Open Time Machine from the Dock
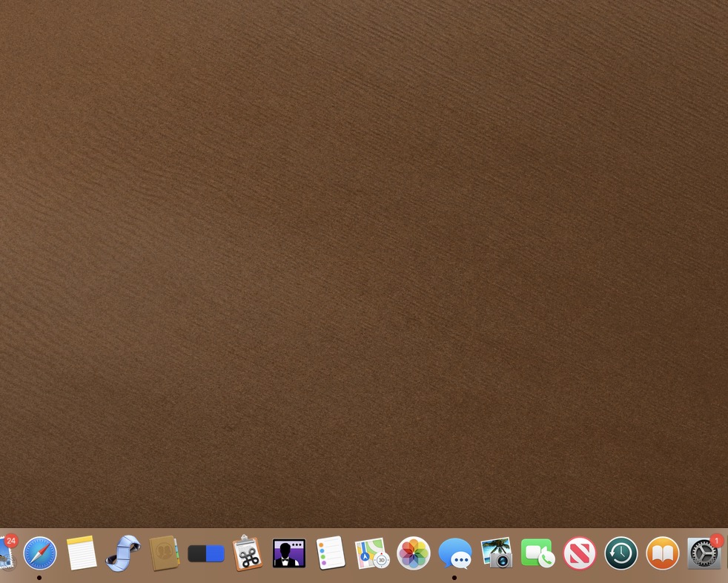Screen dimensions: 728x583 click(x=621, y=553)
